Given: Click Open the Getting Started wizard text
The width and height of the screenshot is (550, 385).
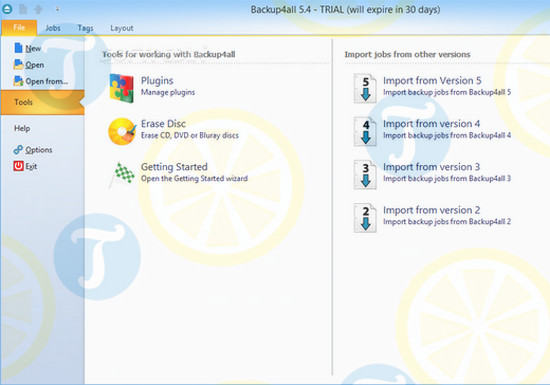Looking at the screenshot, I should [194, 178].
